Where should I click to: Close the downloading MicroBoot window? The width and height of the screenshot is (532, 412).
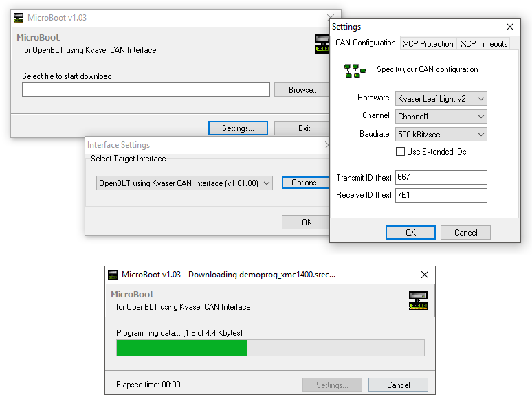tap(425, 275)
